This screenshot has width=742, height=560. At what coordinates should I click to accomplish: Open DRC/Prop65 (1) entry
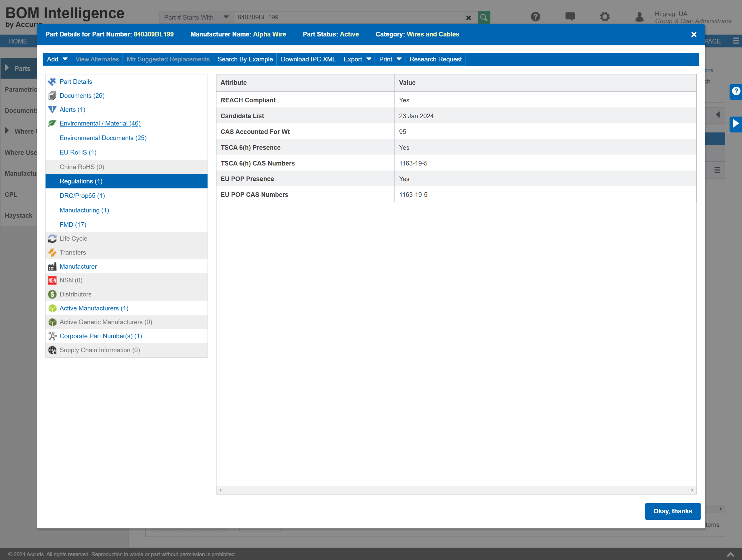tap(82, 196)
